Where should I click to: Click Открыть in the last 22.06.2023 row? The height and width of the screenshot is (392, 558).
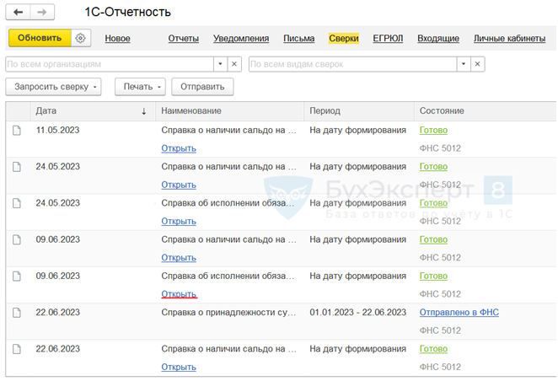(179, 367)
